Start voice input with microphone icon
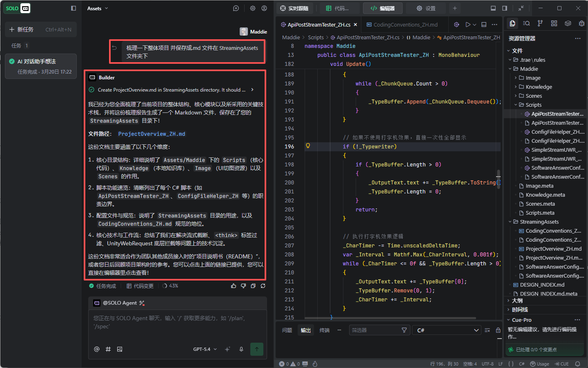The width and height of the screenshot is (588, 368). click(x=241, y=349)
